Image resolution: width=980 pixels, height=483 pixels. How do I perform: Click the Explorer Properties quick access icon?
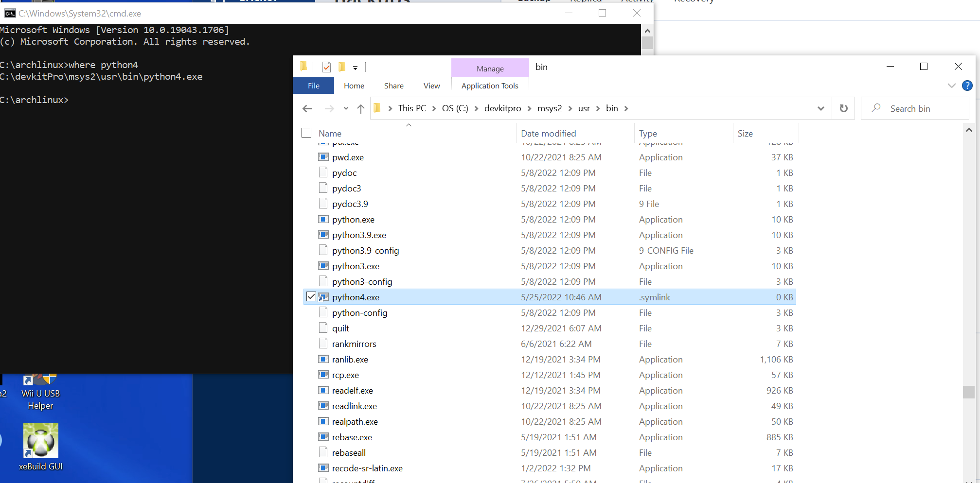[x=326, y=67]
